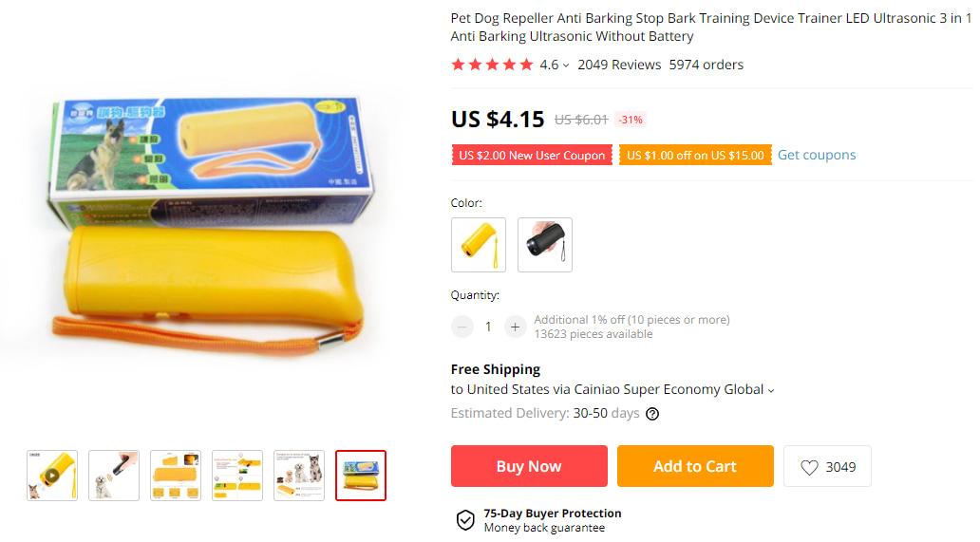Decrease quantity with the minus button

(462, 327)
